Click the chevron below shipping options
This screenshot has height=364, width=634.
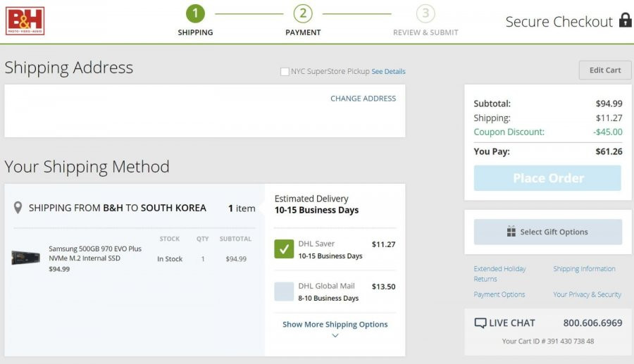[335, 336]
